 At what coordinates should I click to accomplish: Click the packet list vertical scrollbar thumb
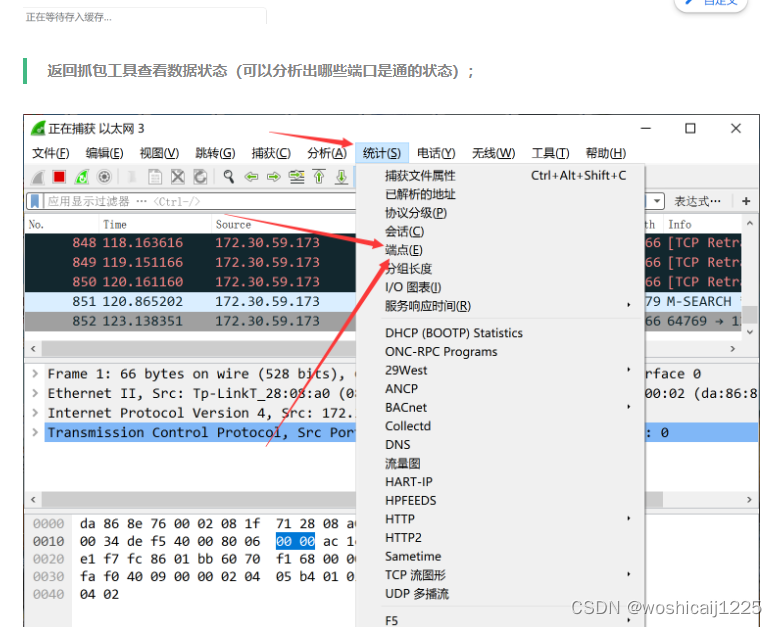click(750, 314)
